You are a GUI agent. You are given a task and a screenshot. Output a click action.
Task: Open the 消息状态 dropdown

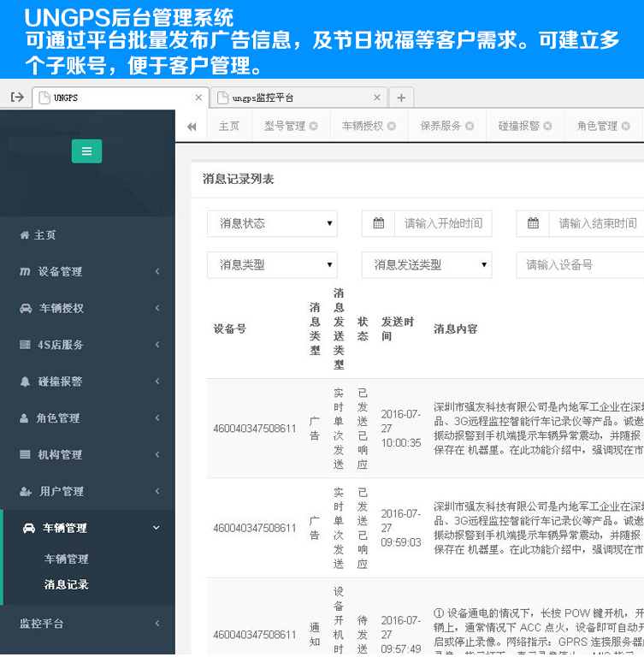tap(272, 223)
